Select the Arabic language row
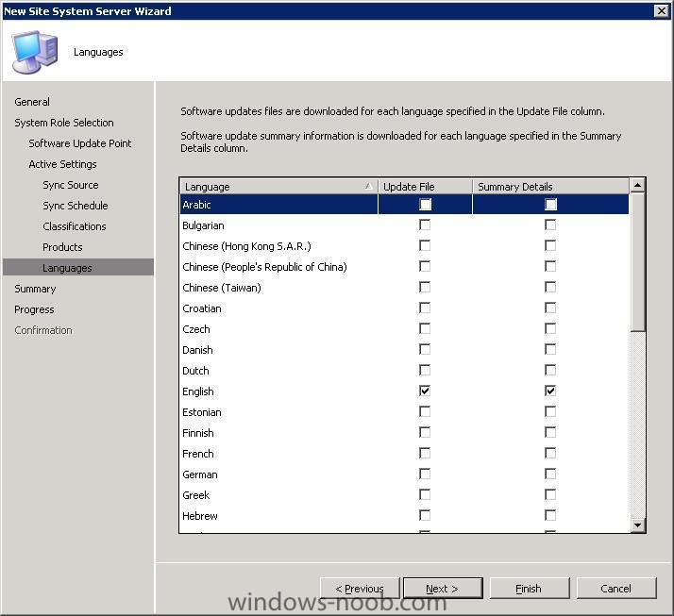Image resolution: width=674 pixels, height=616 pixels. click(x=404, y=204)
